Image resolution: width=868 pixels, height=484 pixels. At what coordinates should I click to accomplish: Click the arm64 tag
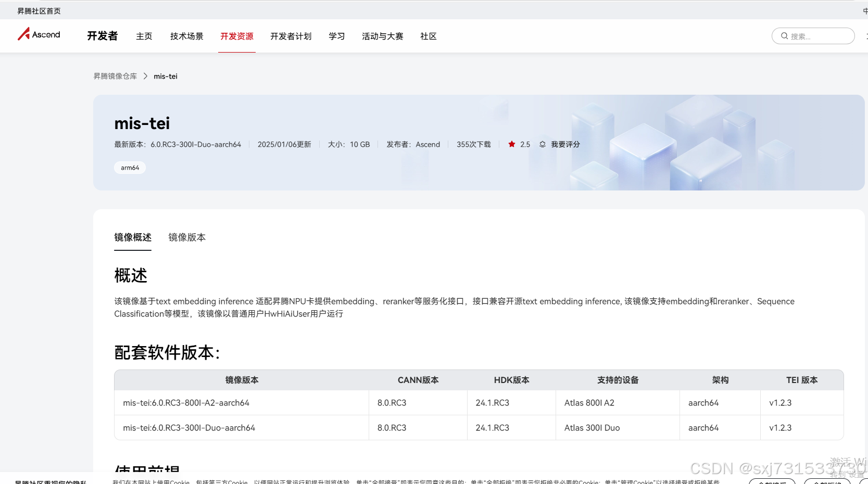(130, 168)
